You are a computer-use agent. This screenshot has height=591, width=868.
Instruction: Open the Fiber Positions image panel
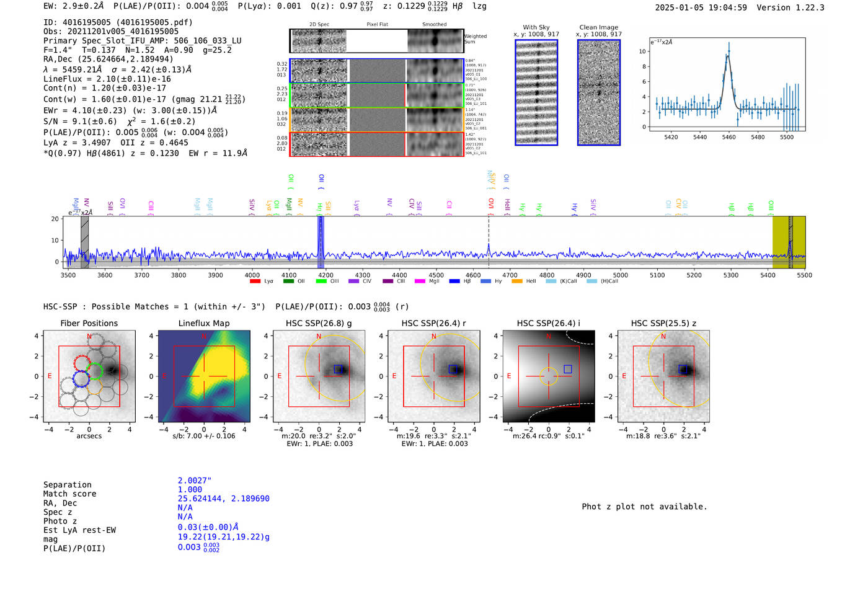(89, 376)
